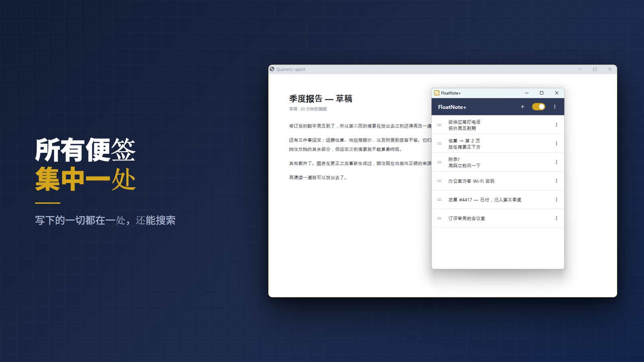Maximize the FloatNote+ window
644x362 pixels.
click(x=541, y=93)
